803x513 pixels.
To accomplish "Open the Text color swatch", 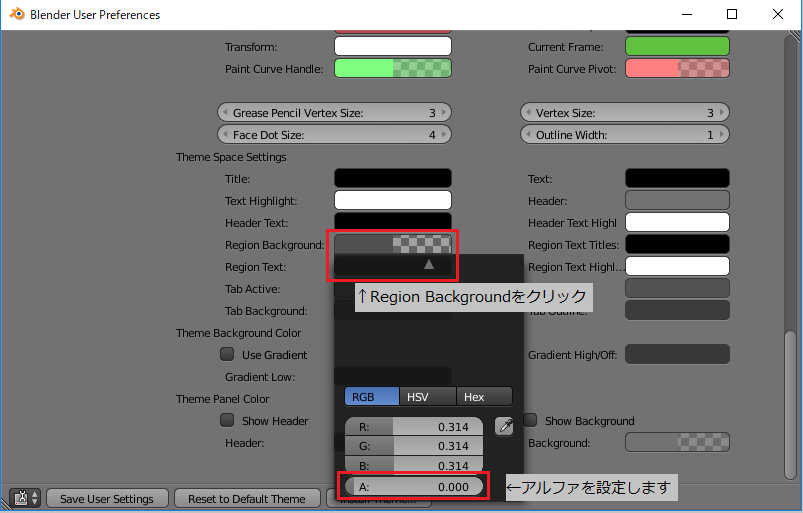I will click(677, 179).
